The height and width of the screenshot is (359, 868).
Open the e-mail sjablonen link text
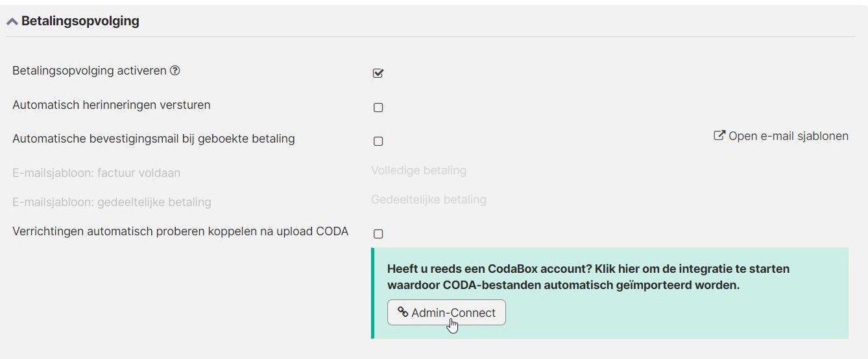[788, 136]
